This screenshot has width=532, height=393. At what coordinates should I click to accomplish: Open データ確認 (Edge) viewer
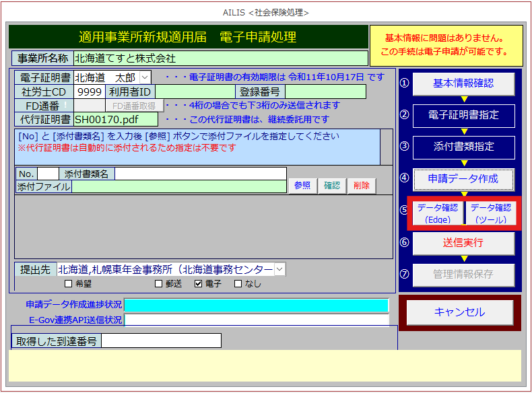click(x=437, y=213)
